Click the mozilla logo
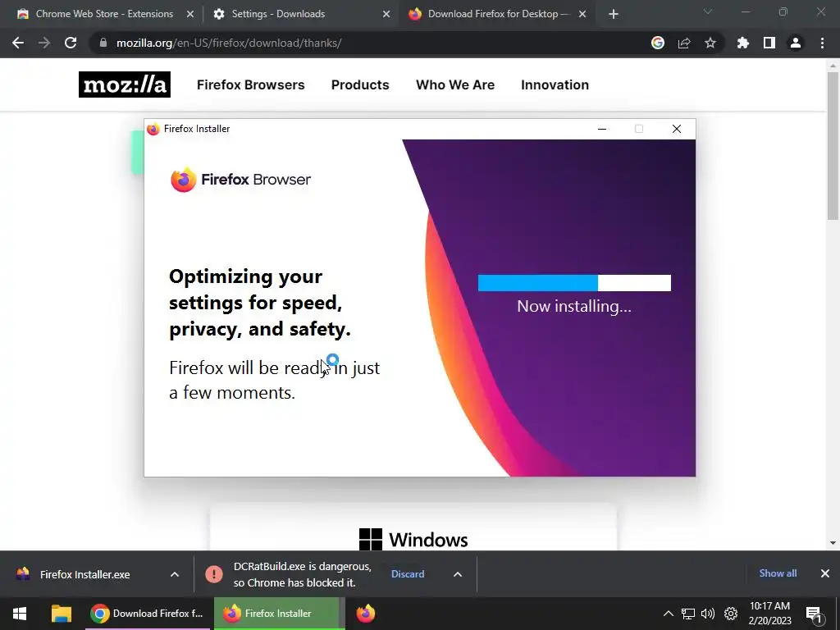Image resolution: width=840 pixels, height=630 pixels. pos(125,84)
